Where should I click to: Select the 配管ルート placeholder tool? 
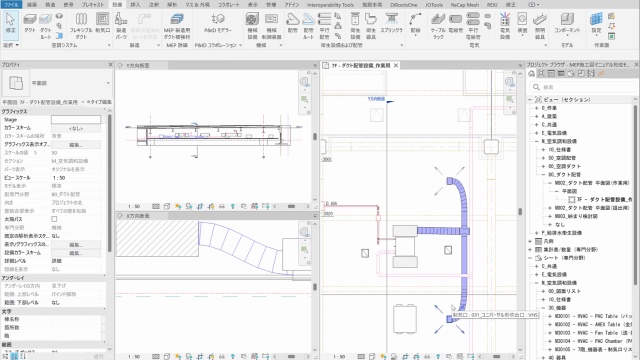(309, 26)
